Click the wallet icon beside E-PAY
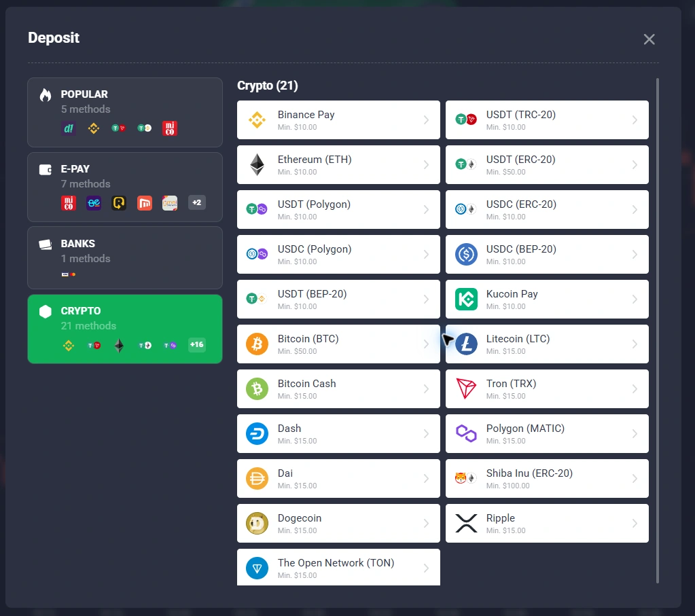Screen dimensions: 695x616 pos(46,170)
